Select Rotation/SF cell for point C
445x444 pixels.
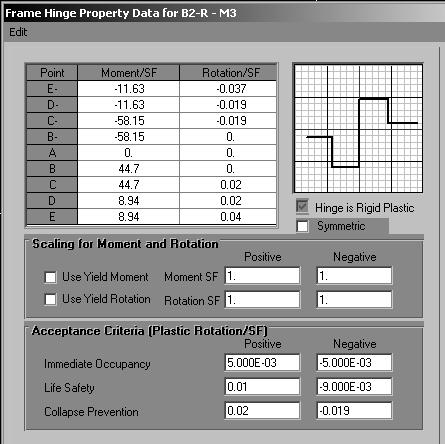pyautogui.click(x=228, y=185)
